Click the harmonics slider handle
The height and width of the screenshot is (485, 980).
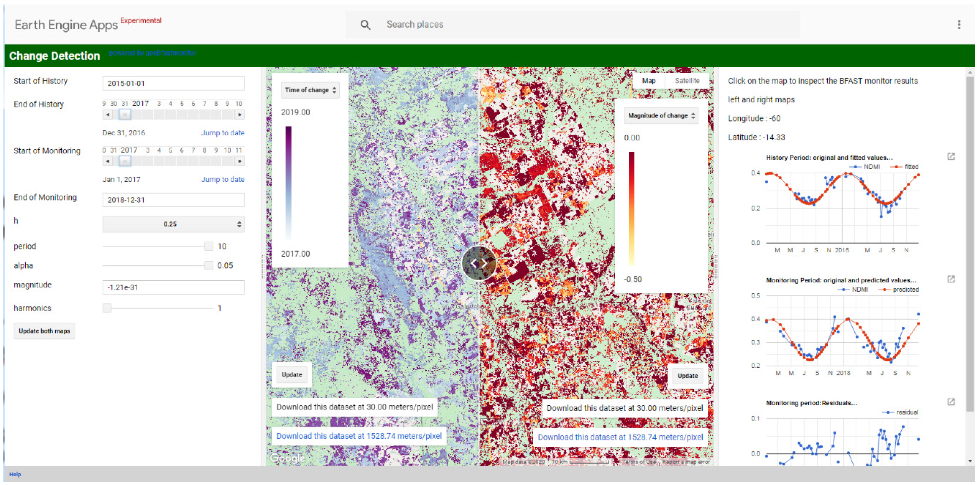107,308
